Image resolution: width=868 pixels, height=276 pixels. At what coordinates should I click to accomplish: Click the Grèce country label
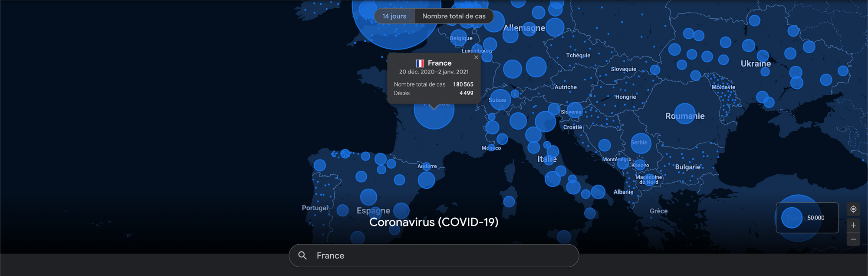(658, 211)
